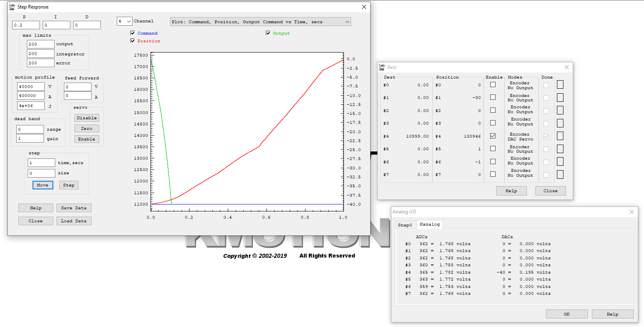Click the tall box for axis #0
Screen dimensions: 644x327
[560, 85]
